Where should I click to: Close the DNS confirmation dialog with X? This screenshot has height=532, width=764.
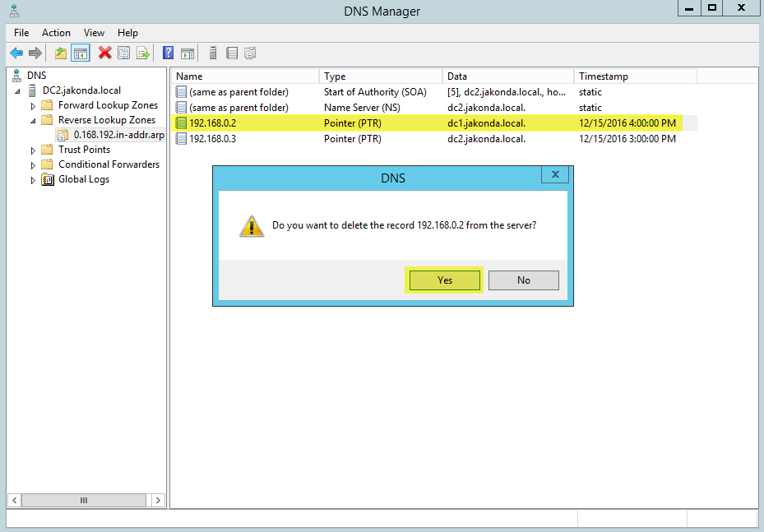[555, 175]
